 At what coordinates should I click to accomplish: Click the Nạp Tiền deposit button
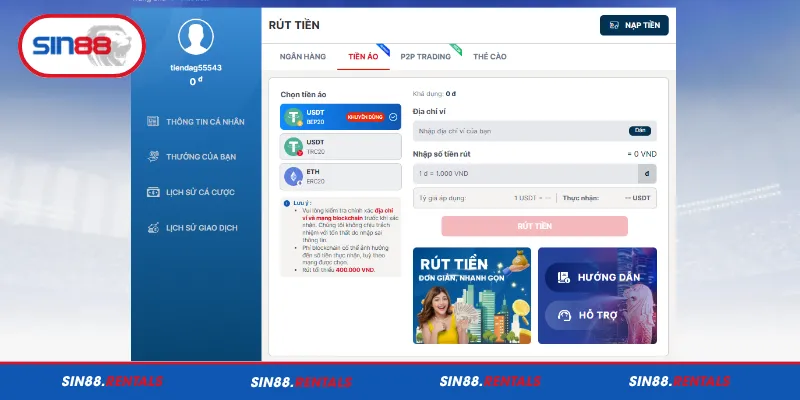634,25
